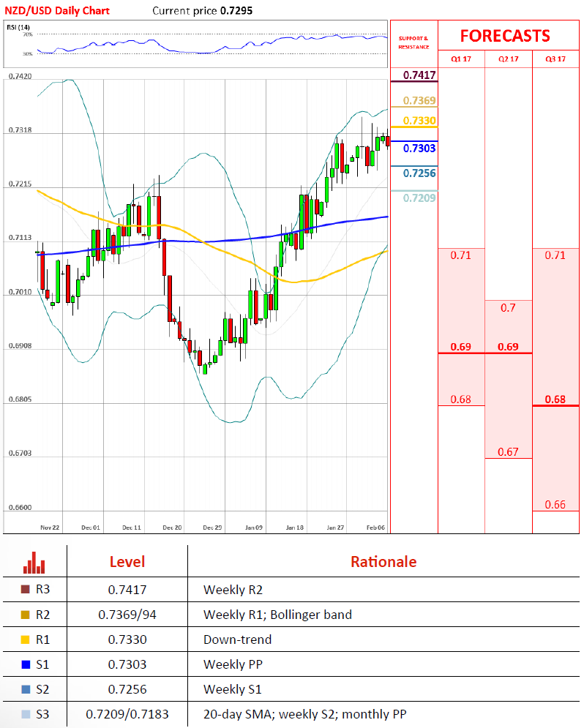Click the S3 light blue color swatch
This screenshot has height=728, width=584.
click(26, 714)
